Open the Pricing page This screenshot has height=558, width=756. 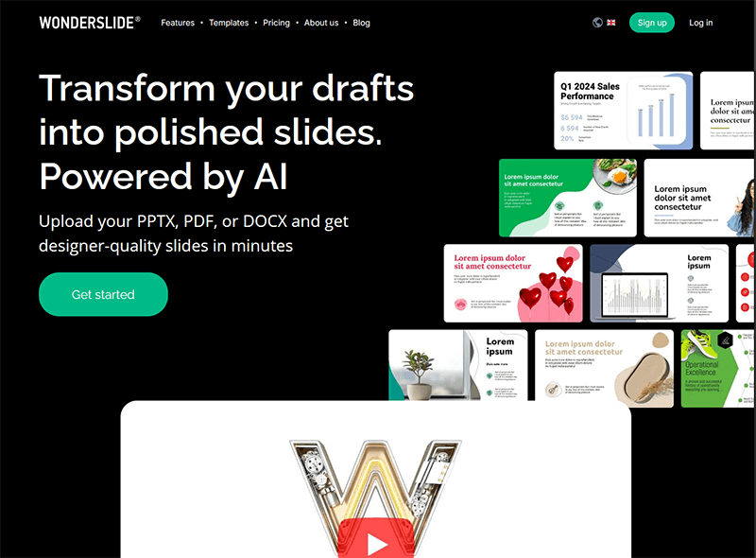tap(276, 23)
